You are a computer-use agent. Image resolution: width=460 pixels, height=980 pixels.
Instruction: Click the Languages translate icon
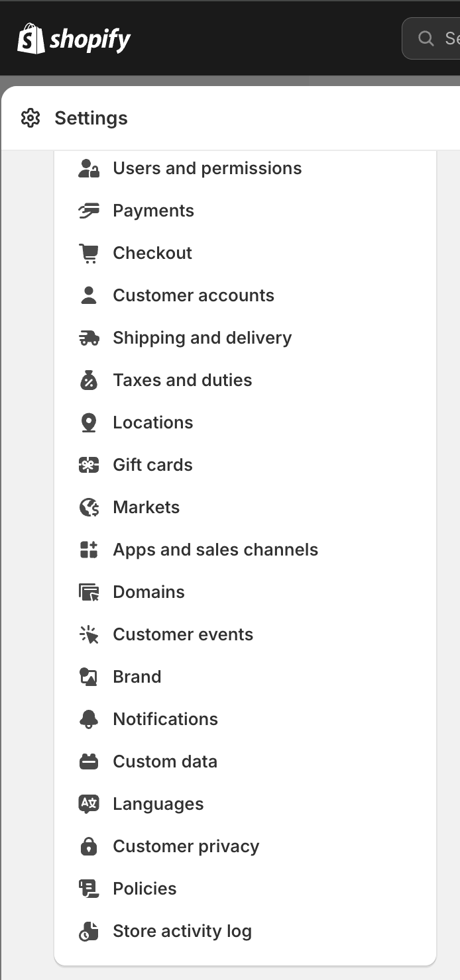[x=89, y=804]
